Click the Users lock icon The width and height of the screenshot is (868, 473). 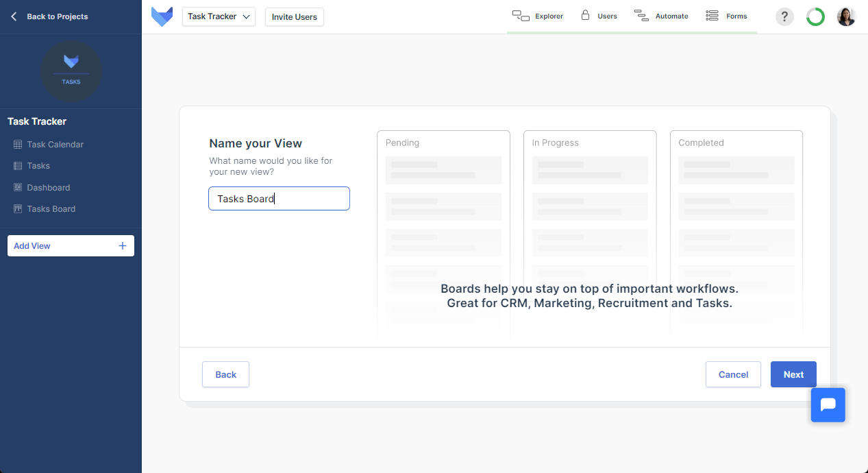click(585, 14)
